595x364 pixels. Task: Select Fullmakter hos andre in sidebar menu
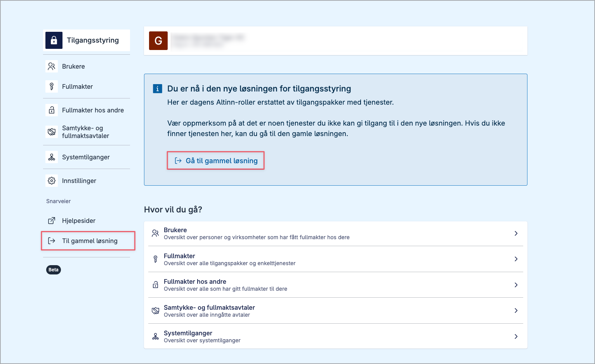click(x=93, y=110)
